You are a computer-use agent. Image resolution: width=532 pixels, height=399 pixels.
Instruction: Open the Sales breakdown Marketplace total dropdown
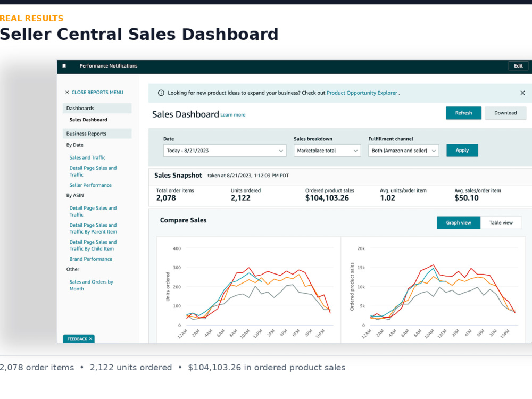(x=327, y=151)
